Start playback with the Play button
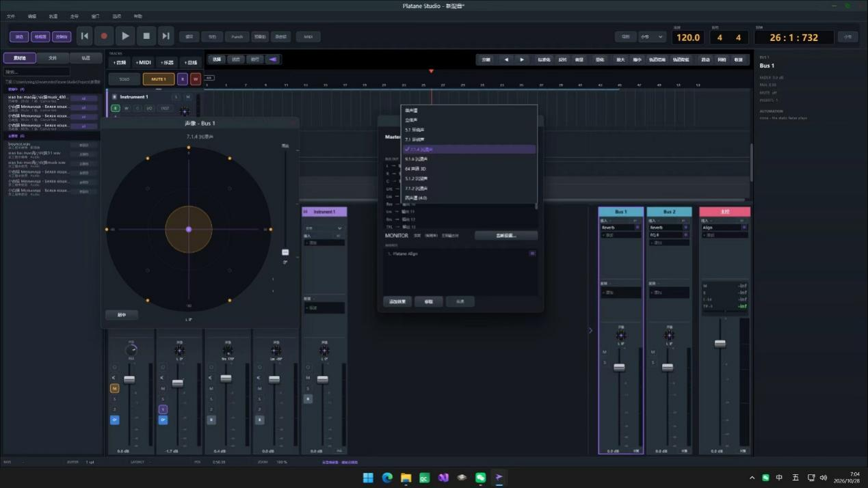 point(125,36)
